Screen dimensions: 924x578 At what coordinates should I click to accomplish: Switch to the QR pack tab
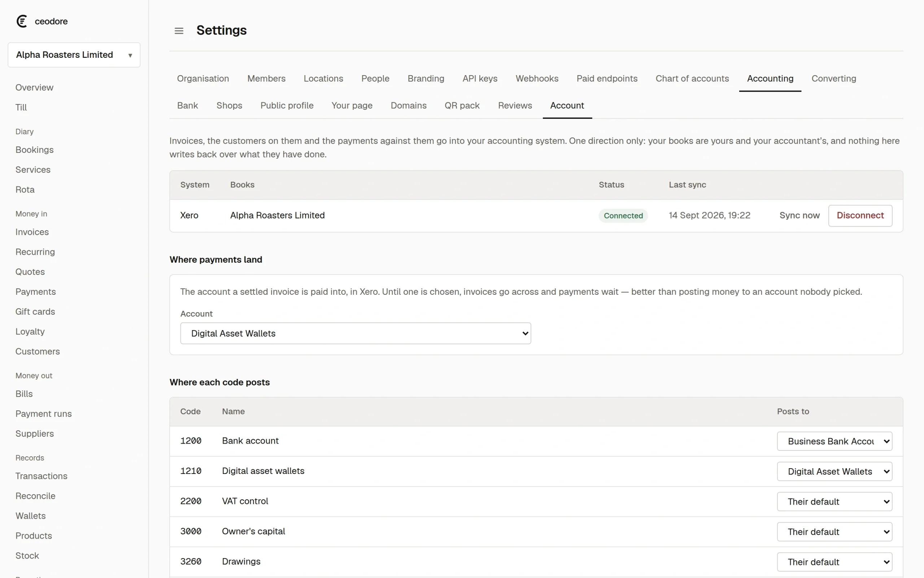pyautogui.click(x=462, y=105)
